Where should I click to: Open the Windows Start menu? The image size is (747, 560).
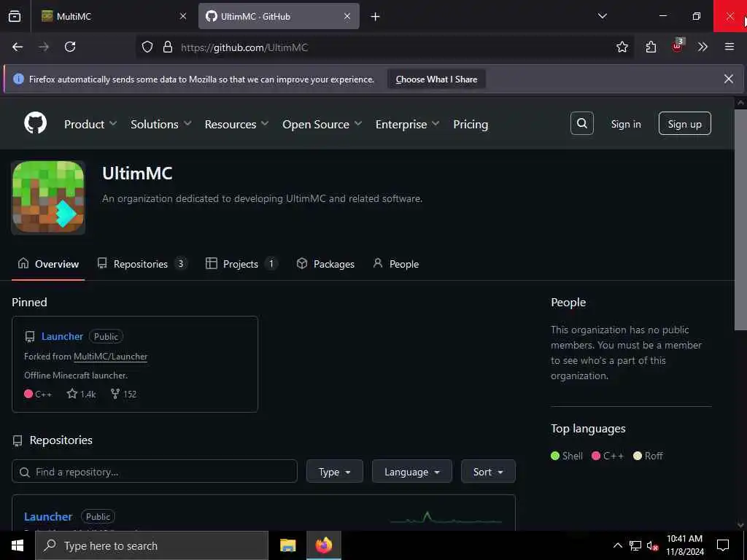point(18,545)
